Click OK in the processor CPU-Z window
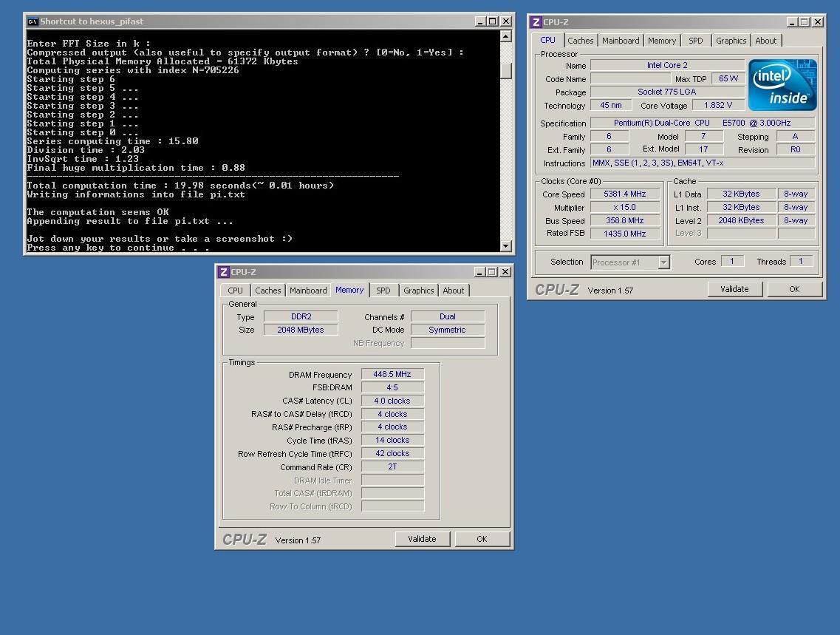Image resolution: width=840 pixels, height=635 pixels. point(794,289)
